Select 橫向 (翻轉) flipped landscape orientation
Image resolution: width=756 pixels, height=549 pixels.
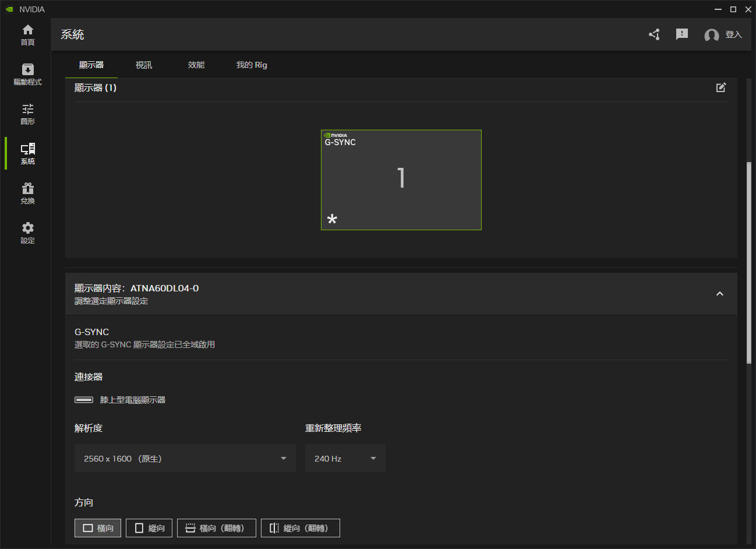pyautogui.click(x=217, y=528)
